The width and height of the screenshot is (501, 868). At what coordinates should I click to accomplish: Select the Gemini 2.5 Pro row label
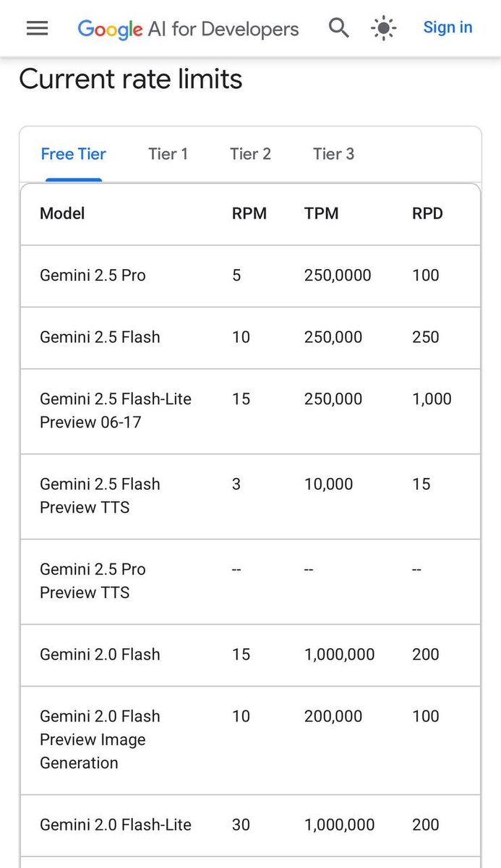[x=93, y=276]
